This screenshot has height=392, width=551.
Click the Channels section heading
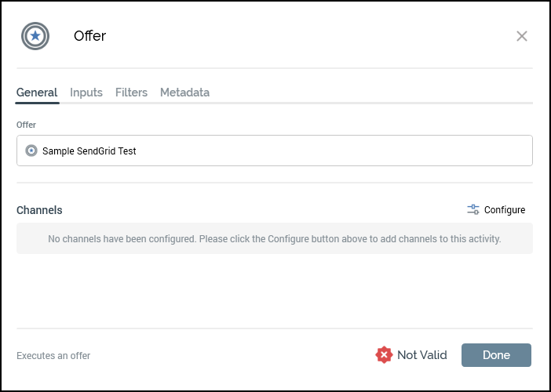click(x=39, y=210)
